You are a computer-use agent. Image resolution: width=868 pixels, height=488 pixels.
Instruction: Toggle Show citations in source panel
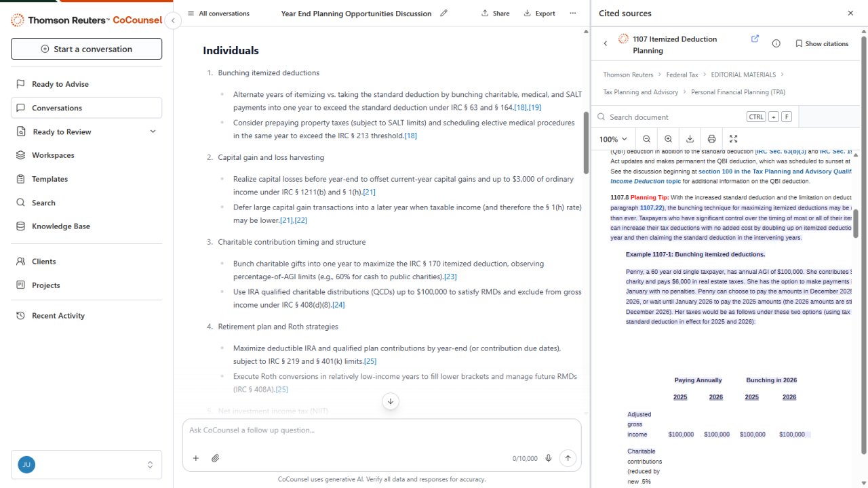click(821, 43)
